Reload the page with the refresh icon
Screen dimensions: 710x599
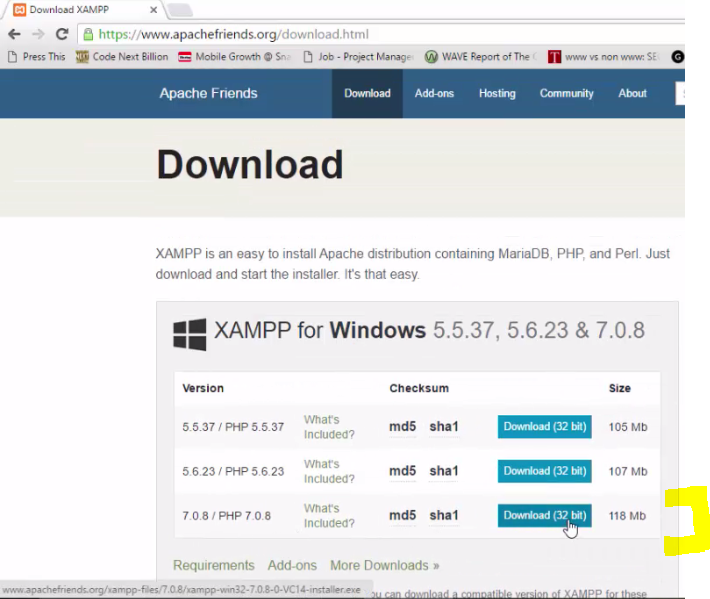pos(62,34)
